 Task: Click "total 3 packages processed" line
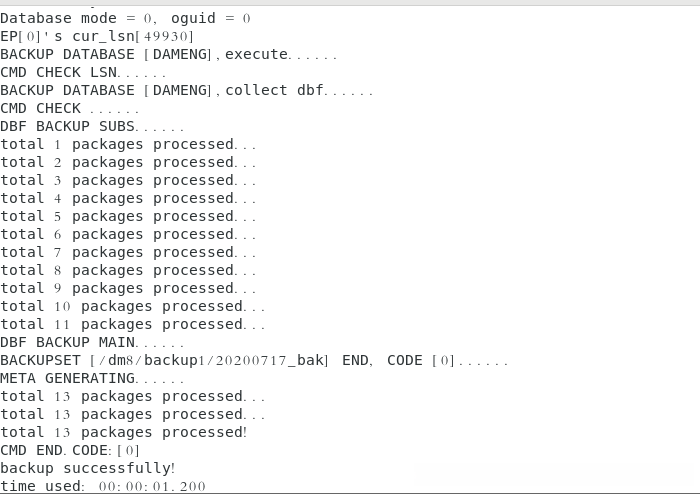pos(128,180)
